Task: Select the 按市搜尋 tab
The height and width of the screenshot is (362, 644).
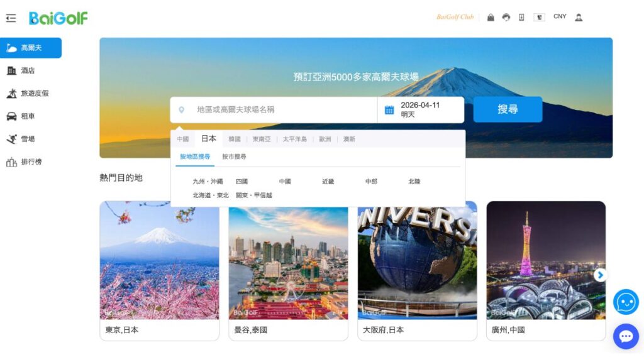Action: pyautogui.click(x=234, y=156)
